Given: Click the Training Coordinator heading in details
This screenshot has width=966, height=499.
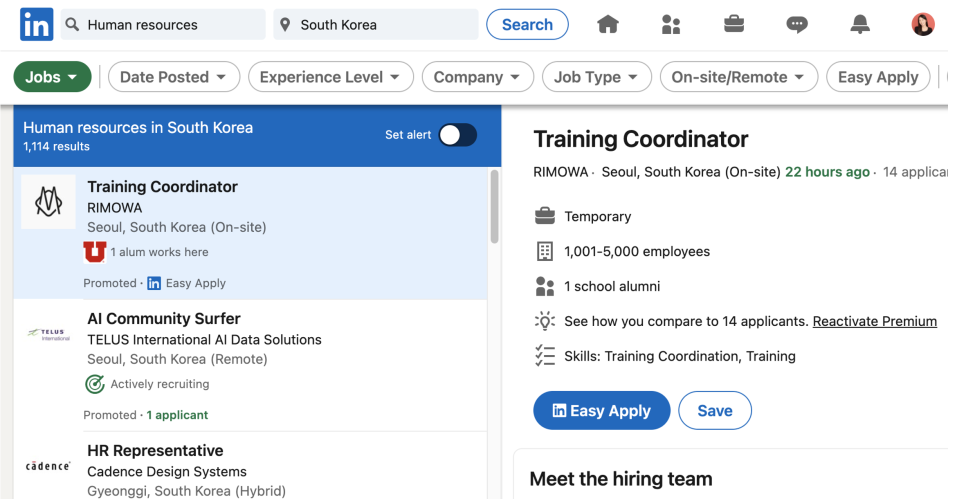Looking at the screenshot, I should [641, 139].
